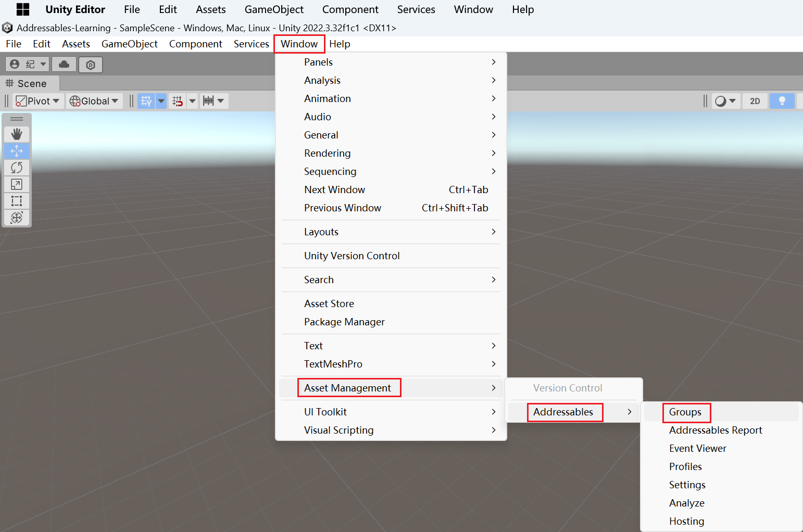
Task: Select the Move tool
Action: pyautogui.click(x=17, y=151)
